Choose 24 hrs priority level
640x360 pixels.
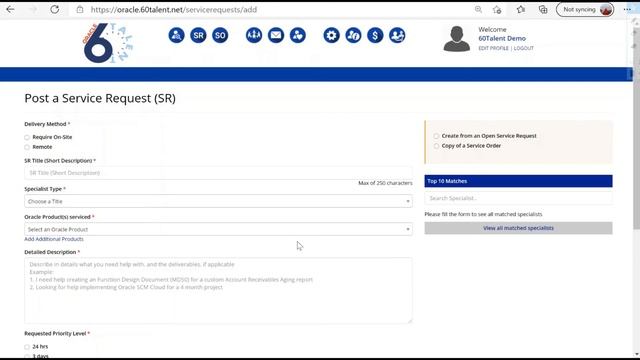coord(27,347)
